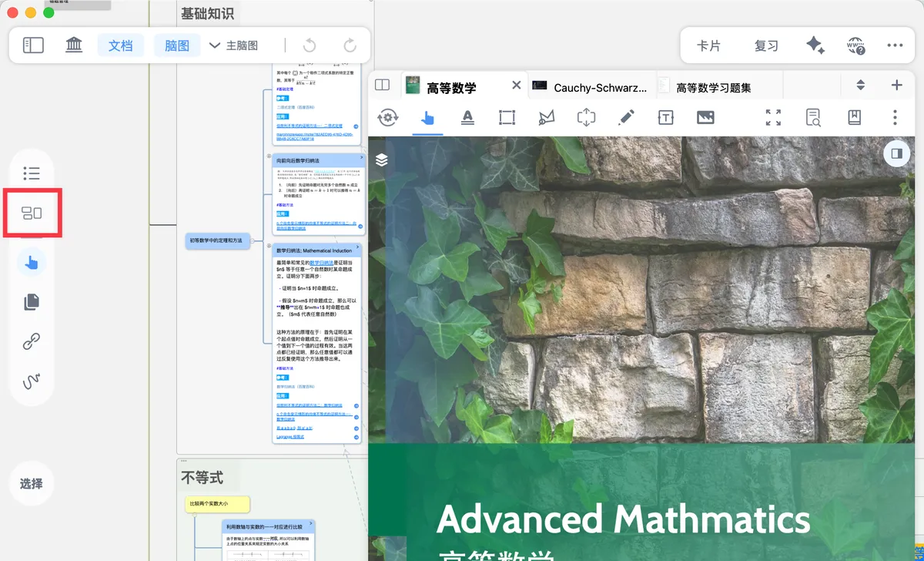Image resolution: width=924 pixels, height=561 pixels.
Task: Select the text highlight tool
Action: pyautogui.click(x=467, y=117)
